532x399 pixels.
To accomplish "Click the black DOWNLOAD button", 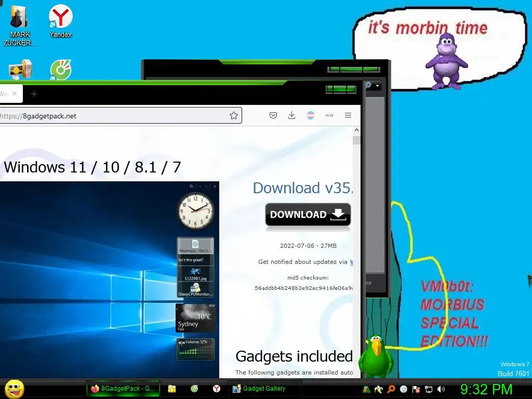I will 308,215.
